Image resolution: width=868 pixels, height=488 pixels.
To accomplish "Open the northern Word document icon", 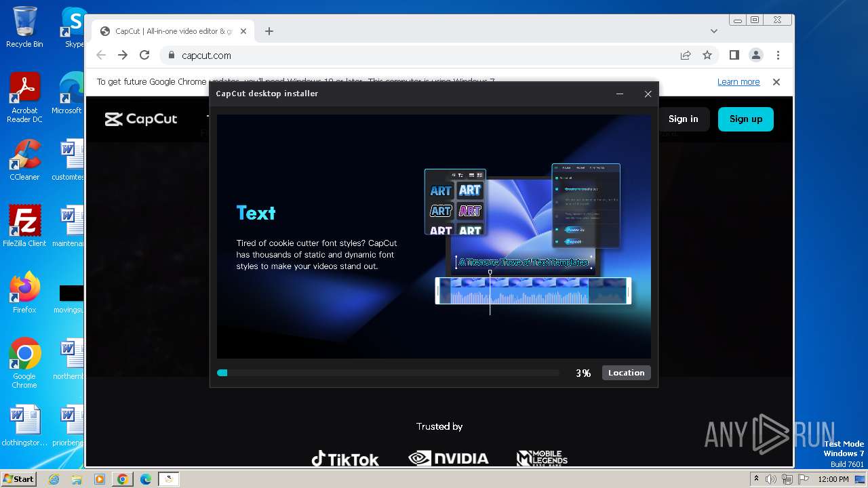I will pos(70,359).
